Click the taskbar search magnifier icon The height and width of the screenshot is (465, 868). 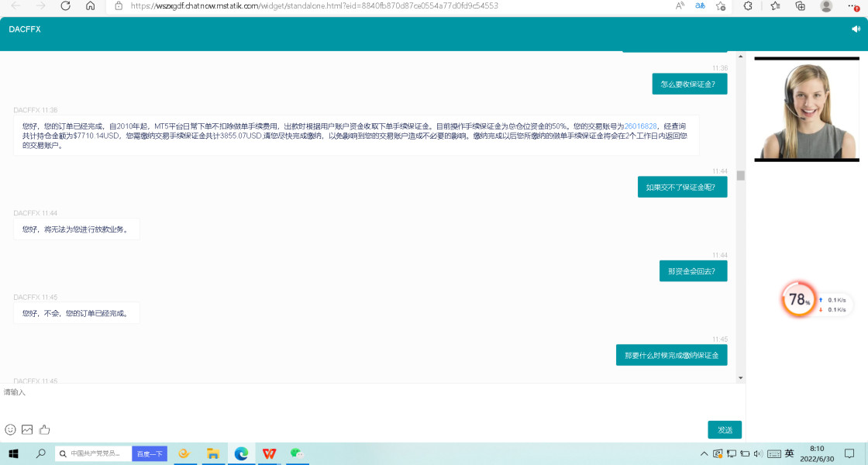point(40,454)
